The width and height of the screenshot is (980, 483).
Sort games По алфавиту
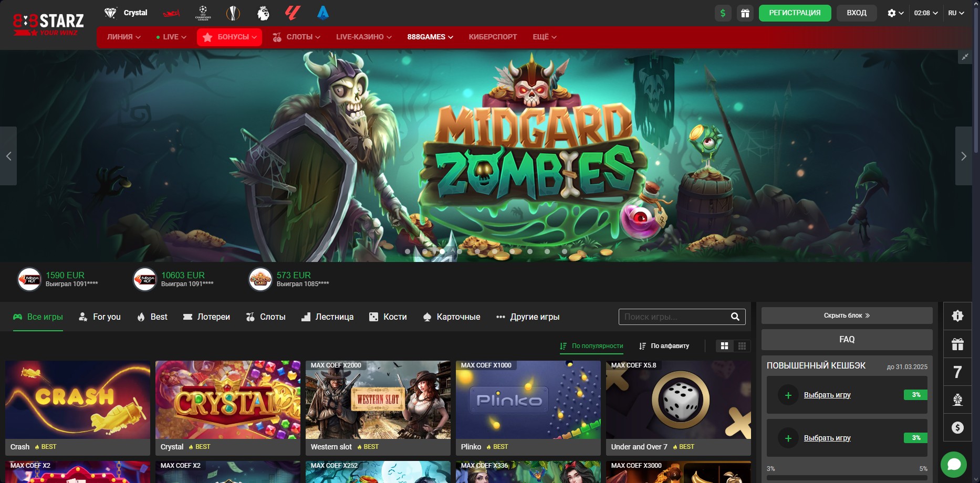tap(664, 346)
